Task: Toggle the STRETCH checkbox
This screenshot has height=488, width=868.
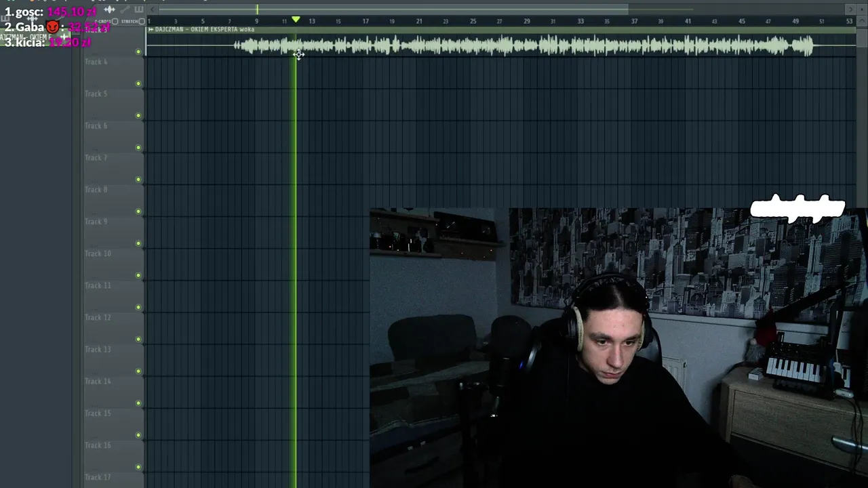Action: pyautogui.click(x=142, y=22)
